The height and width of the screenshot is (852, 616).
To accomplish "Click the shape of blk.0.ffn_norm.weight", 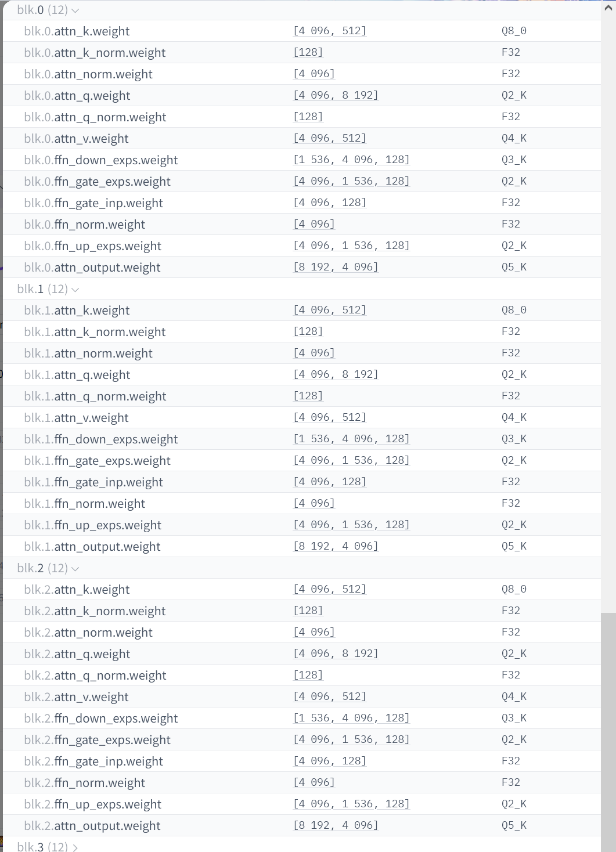I will 314,224.
